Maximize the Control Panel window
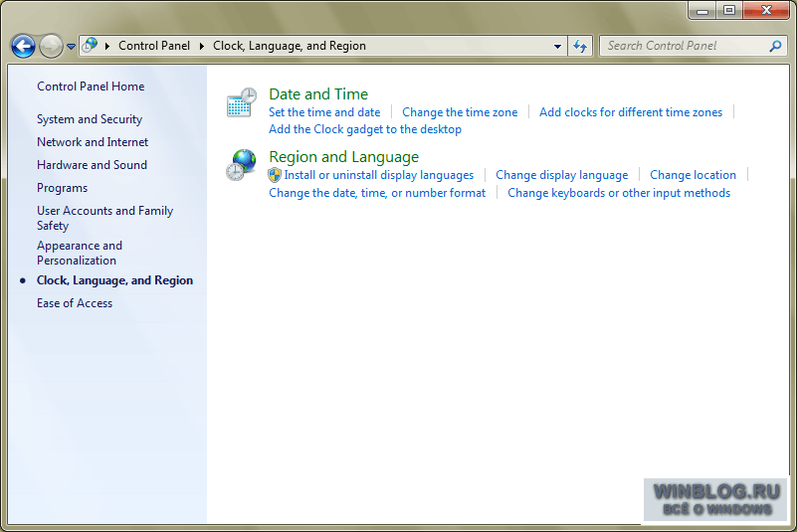 [729, 10]
